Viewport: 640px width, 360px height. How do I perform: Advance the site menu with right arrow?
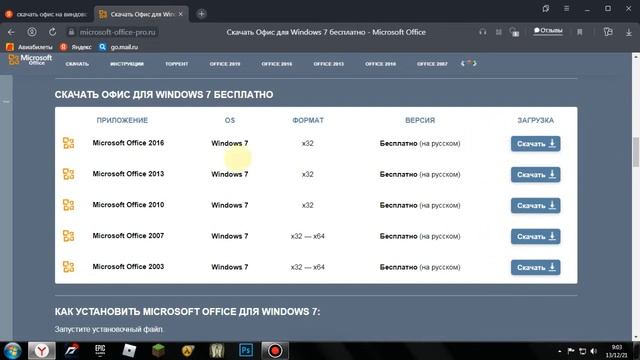click(x=475, y=64)
